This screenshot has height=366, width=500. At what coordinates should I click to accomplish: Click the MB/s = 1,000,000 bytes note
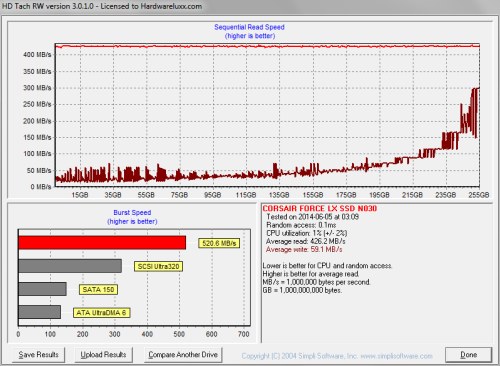316,282
